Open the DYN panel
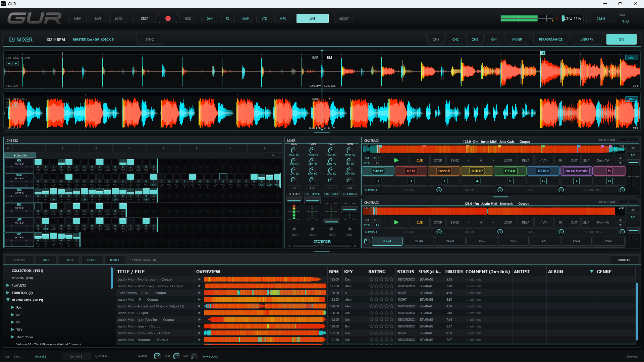 tap(209, 18)
